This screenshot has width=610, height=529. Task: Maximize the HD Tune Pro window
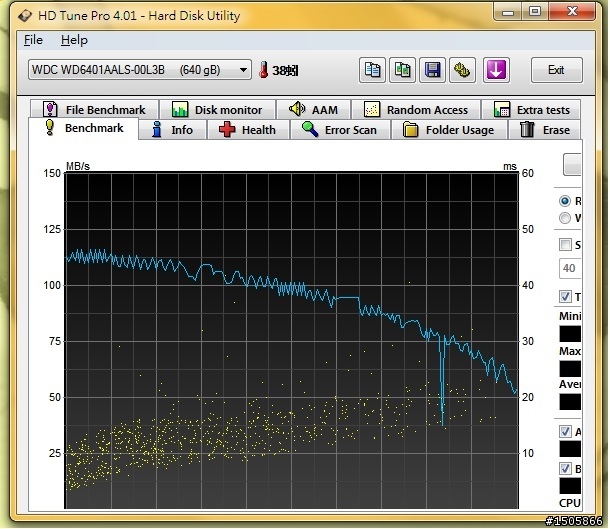pos(535,12)
